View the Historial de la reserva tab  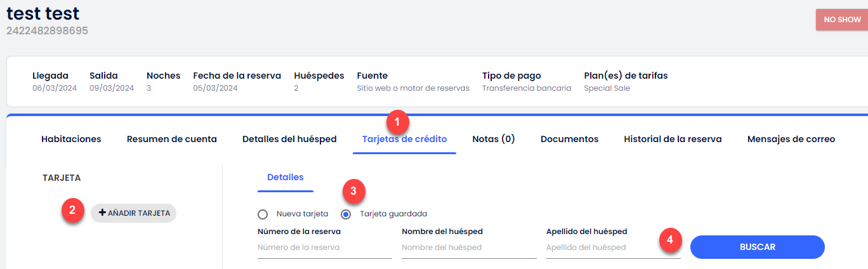pos(673,139)
